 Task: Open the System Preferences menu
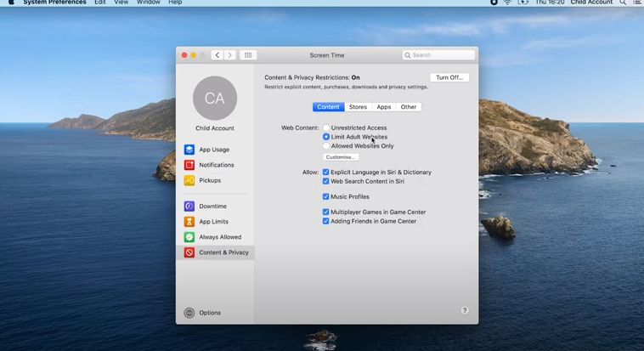(54, 2)
